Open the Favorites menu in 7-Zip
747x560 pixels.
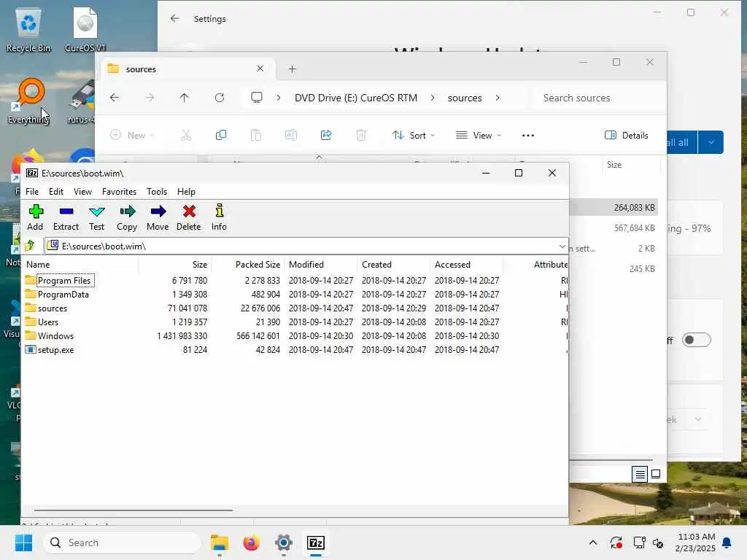pyautogui.click(x=119, y=192)
